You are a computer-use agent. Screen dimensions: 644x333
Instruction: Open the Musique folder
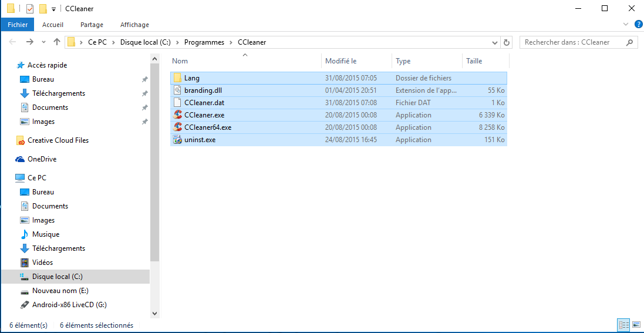(x=46, y=234)
